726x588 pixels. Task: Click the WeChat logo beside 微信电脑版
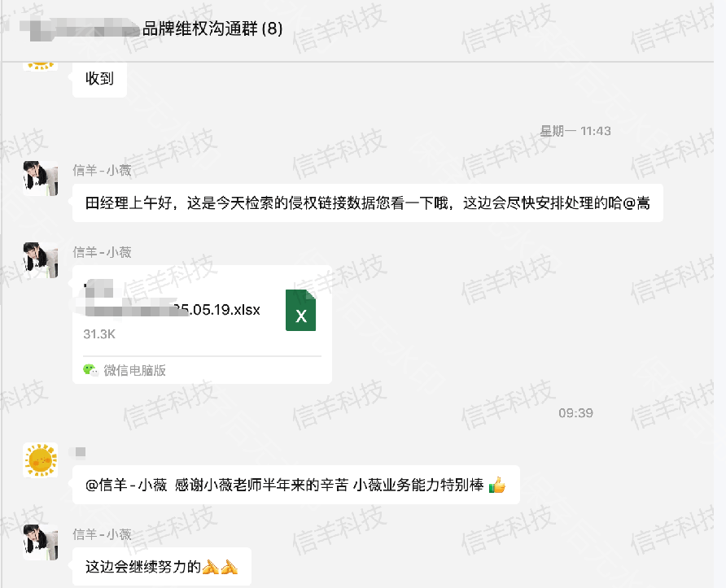[x=91, y=370]
